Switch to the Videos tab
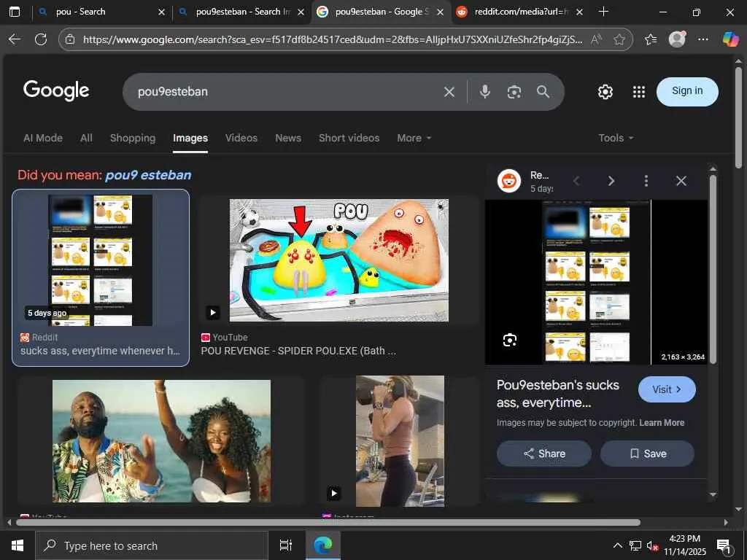747x560 pixels. [x=241, y=138]
